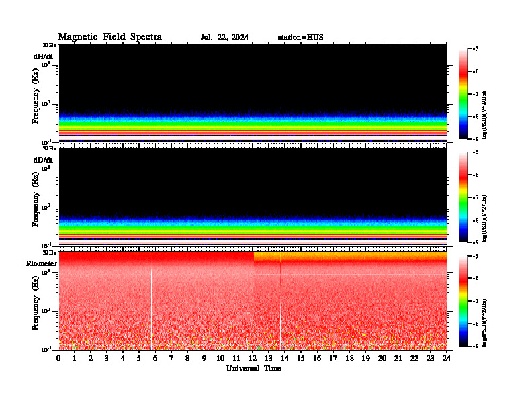
Task: Click hour "1" on Universal Time axis
Action: coord(75,358)
